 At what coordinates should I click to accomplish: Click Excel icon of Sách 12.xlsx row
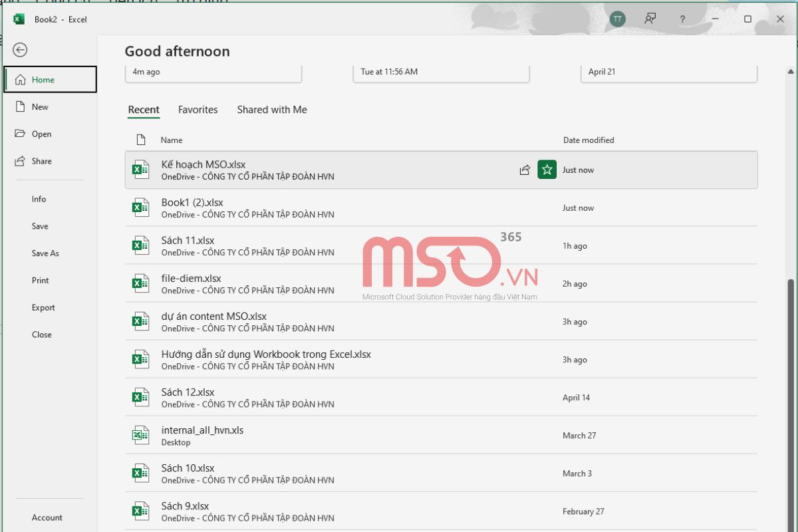(x=140, y=397)
